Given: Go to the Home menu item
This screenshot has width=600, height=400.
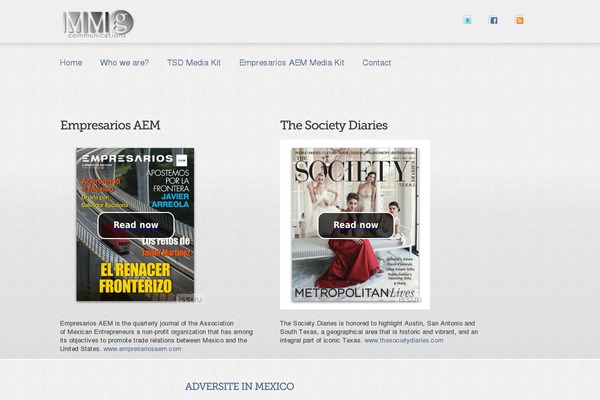Looking at the screenshot, I should [x=71, y=63].
